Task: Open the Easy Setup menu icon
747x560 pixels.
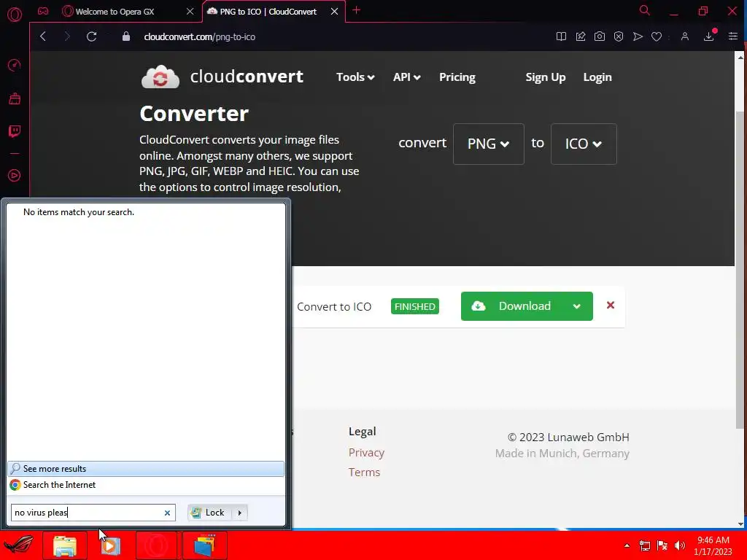Action: [x=732, y=36]
